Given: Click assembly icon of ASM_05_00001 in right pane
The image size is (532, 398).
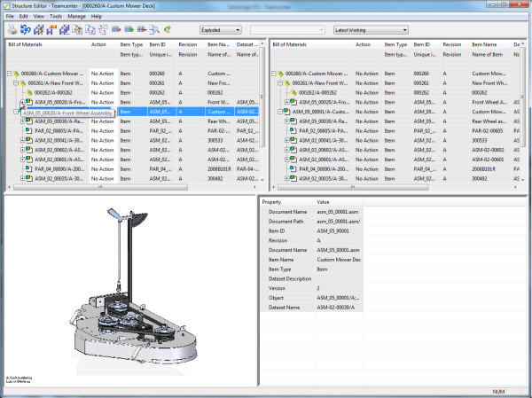Looking at the screenshot, I should coord(288,112).
